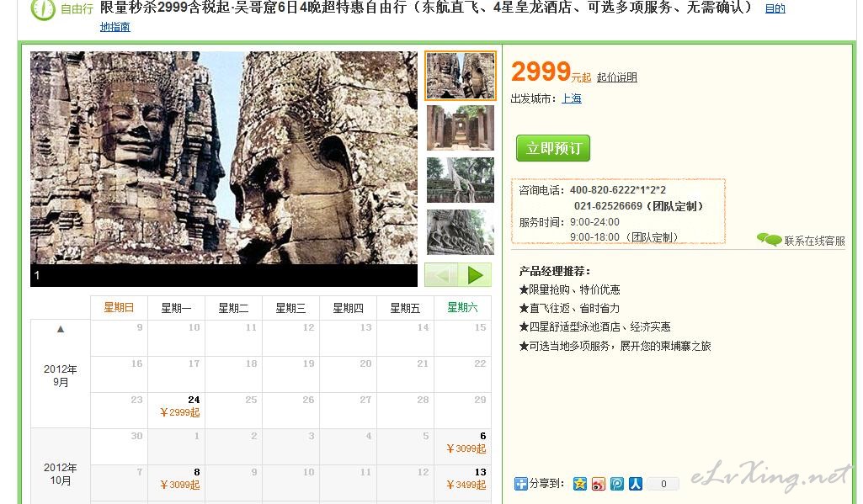The height and width of the screenshot is (504, 863).
Task: Click phone number 400-820-6222*1*2*2
Action: click(x=617, y=190)
